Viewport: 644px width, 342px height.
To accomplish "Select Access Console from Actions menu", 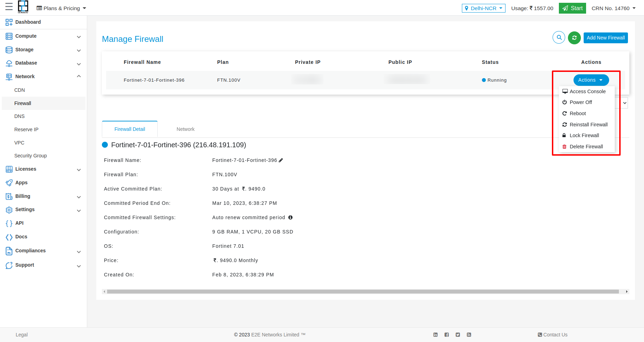I will click(586, 91).
